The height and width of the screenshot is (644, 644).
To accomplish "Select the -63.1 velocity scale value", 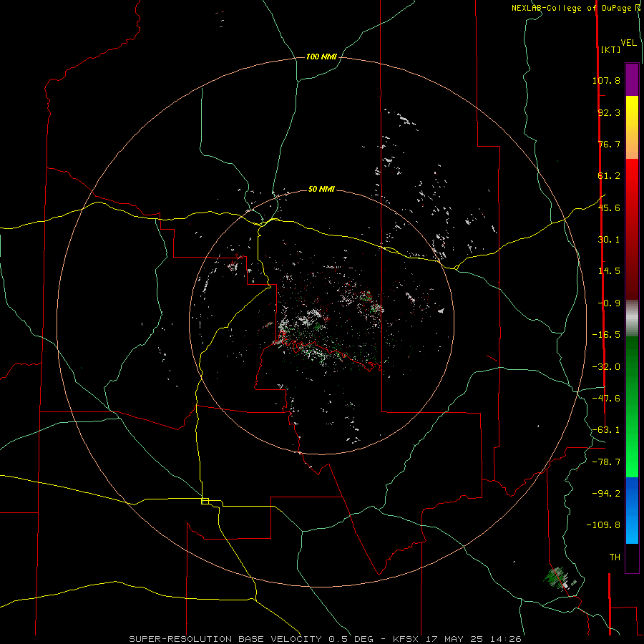I will [606, 430].
